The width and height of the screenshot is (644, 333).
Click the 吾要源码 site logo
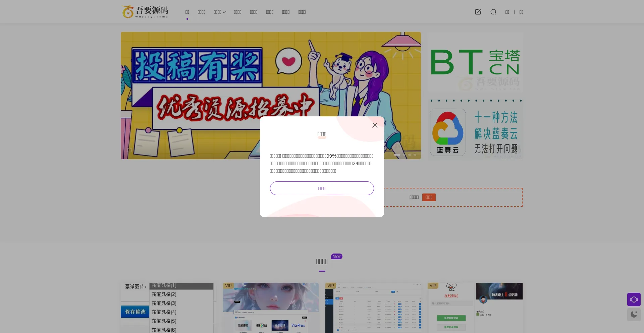(x=145, y=12)
